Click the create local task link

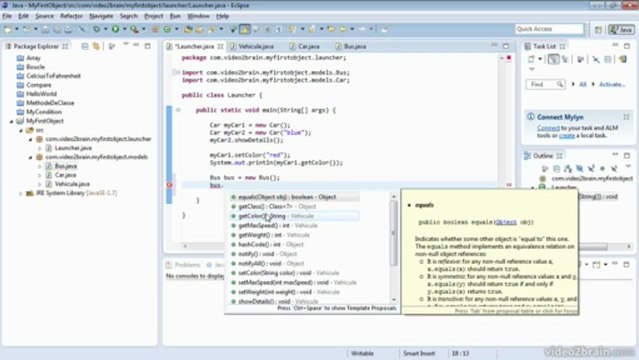[x=567, y=135]
